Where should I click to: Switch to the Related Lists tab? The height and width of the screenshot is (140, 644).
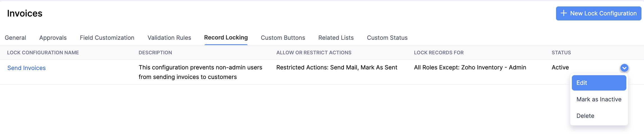click(x=336, y=38)
